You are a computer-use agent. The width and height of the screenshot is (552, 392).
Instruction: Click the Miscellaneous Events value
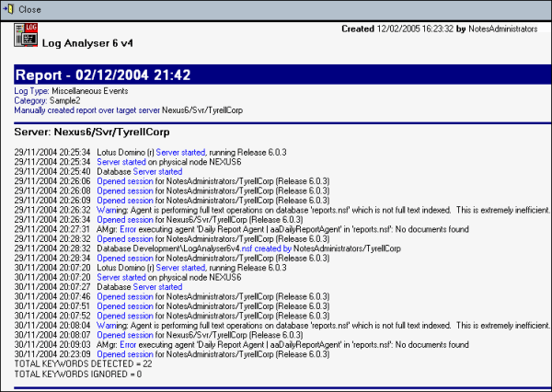(x=90, y=91)
